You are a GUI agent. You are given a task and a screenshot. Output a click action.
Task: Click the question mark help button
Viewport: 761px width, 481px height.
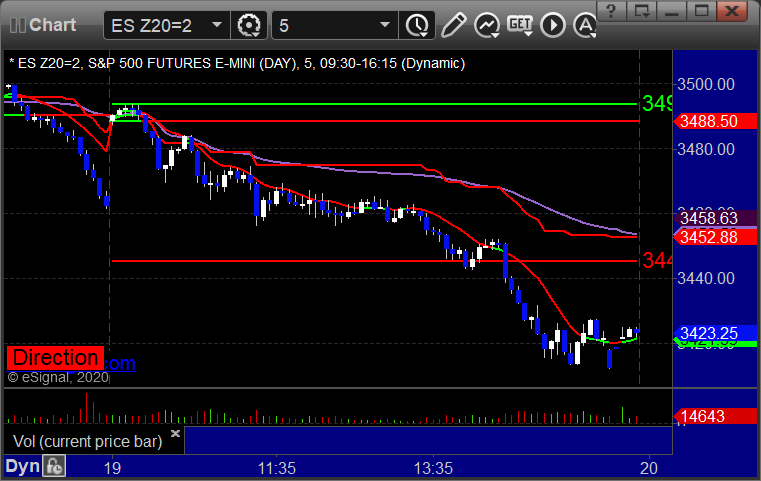612,11
